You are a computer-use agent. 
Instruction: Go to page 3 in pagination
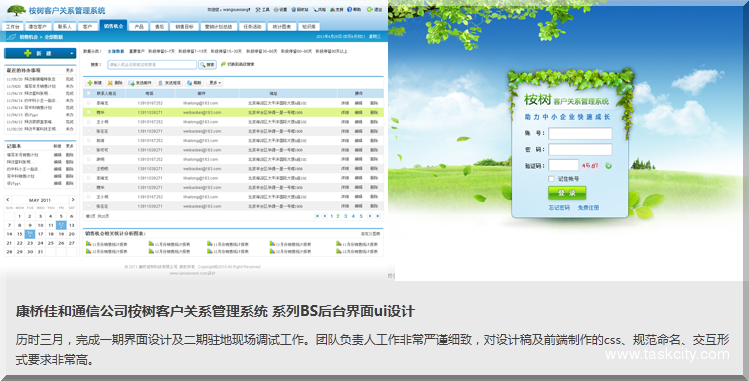point(345,216)
